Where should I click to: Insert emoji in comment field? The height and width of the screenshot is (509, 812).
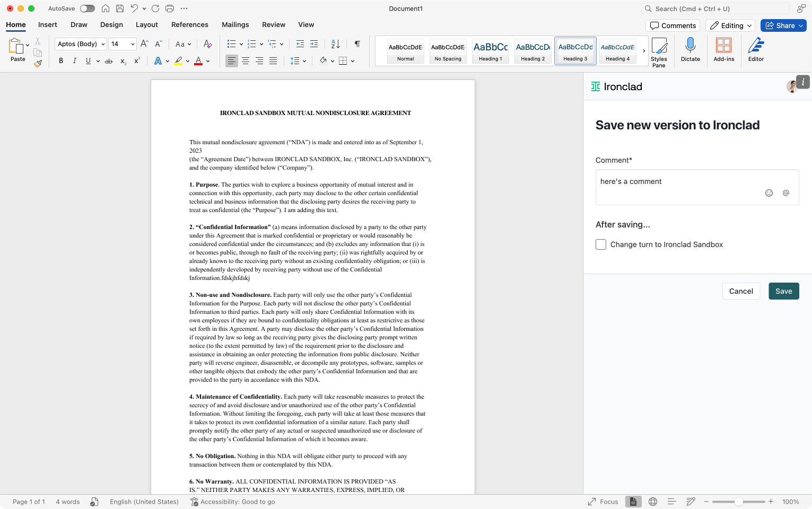click(769, 193)
